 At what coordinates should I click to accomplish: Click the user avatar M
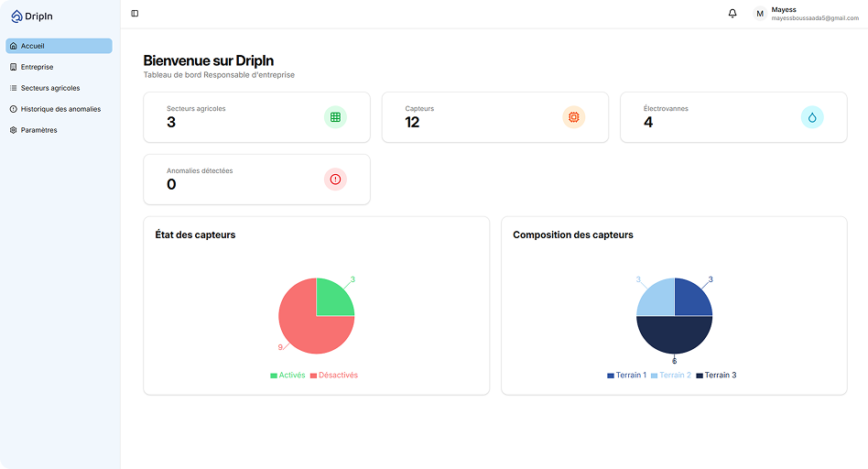760,14
